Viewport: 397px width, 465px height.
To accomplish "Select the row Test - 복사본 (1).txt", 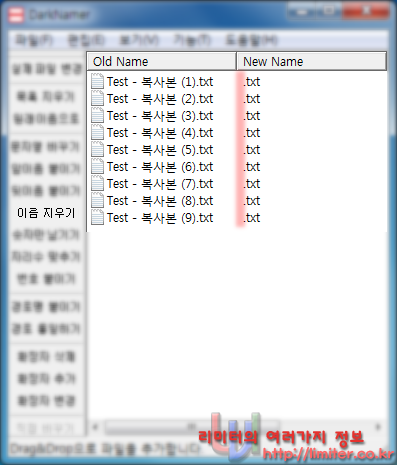I will pos(237,82).
